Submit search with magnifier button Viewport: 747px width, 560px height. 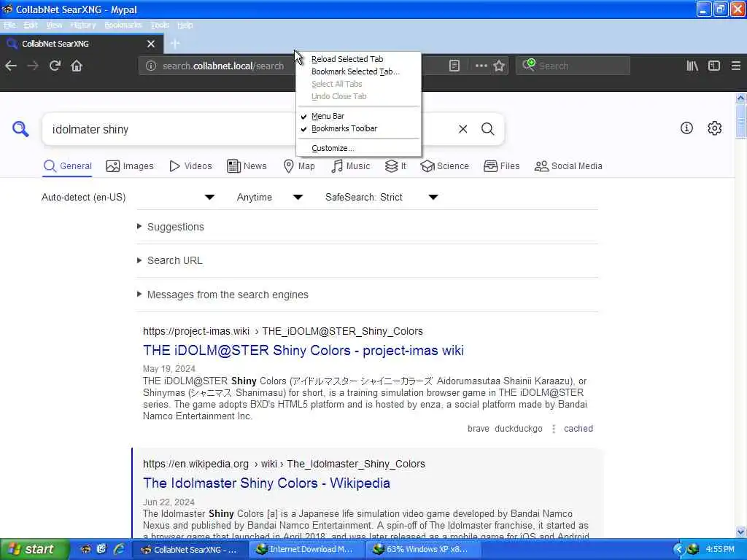click(488, 129)
